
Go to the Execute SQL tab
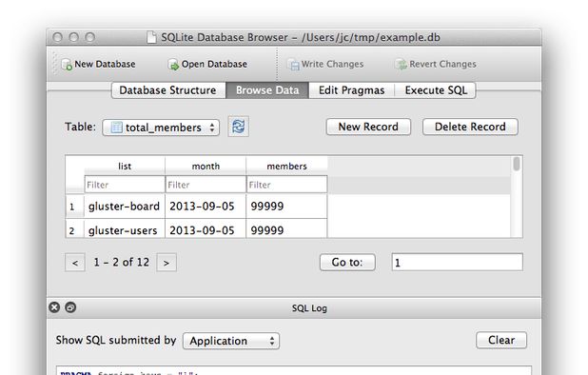click(x=436, y=90)
